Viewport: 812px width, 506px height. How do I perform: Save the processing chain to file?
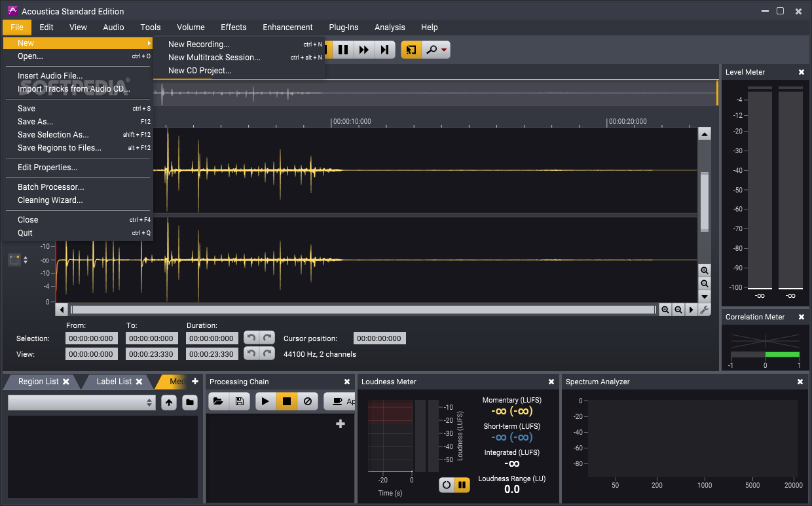[x=240, y=401]
